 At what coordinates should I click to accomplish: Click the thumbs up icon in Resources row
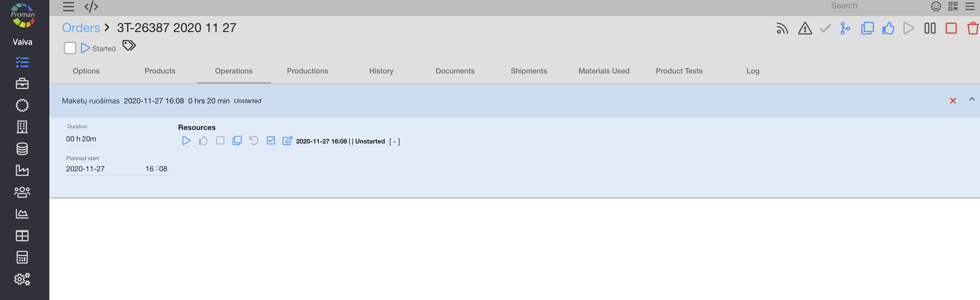pos(203,141)
